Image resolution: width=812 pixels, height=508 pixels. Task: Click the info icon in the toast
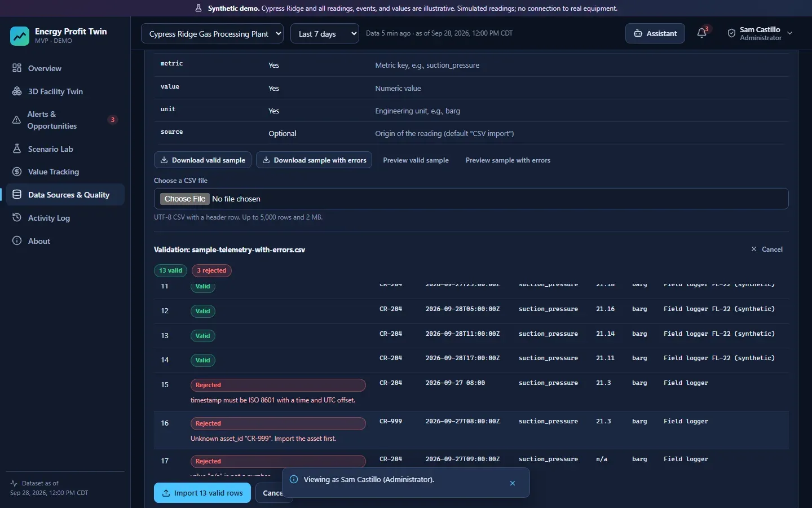294,479
